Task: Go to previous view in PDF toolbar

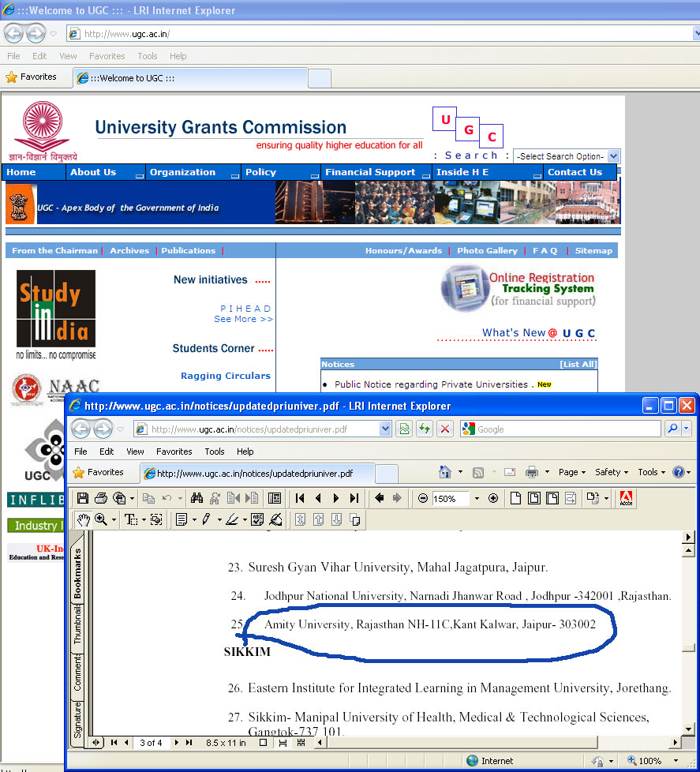Action: [379, 498]
